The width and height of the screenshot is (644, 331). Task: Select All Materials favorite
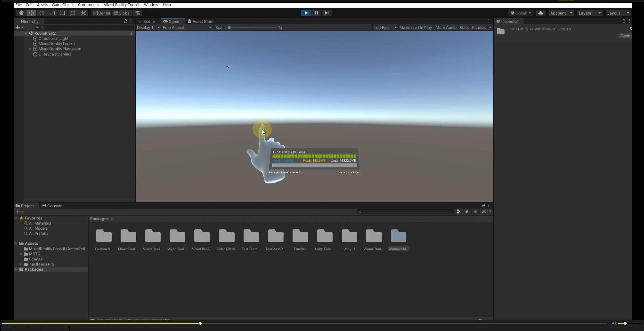point(40,223)
